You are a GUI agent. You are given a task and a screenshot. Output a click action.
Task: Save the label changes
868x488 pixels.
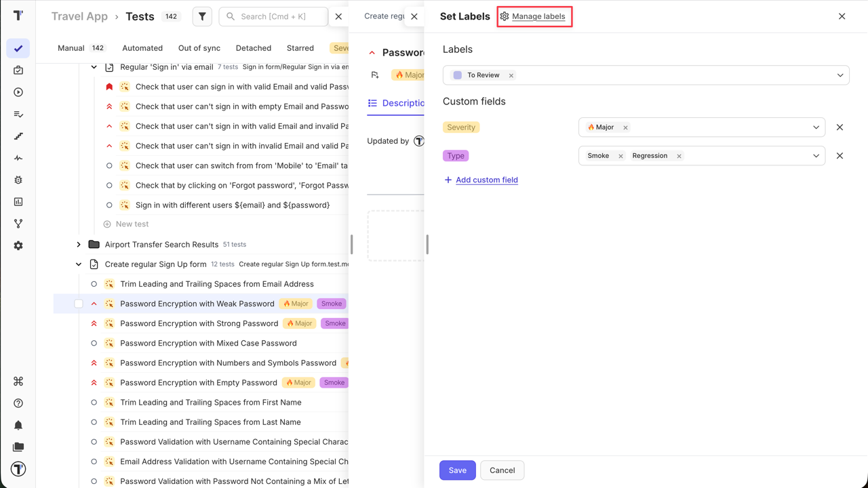click(457, 470)
